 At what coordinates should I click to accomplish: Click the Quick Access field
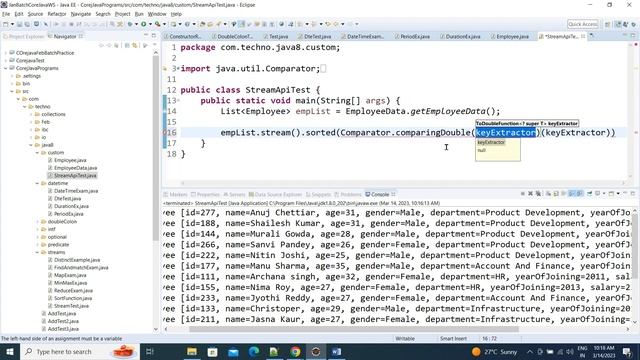point(582,24)
